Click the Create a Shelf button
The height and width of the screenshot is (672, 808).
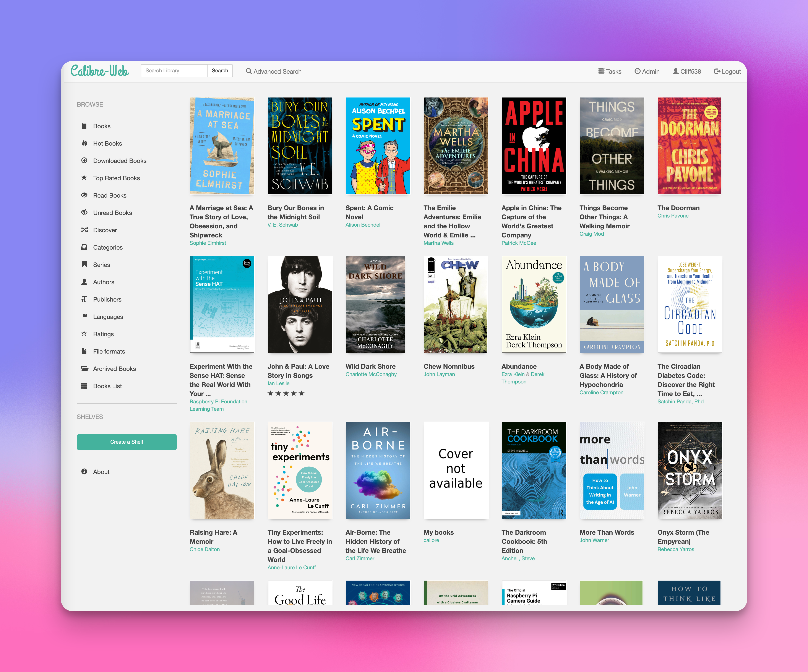click(x=127, y=442)
